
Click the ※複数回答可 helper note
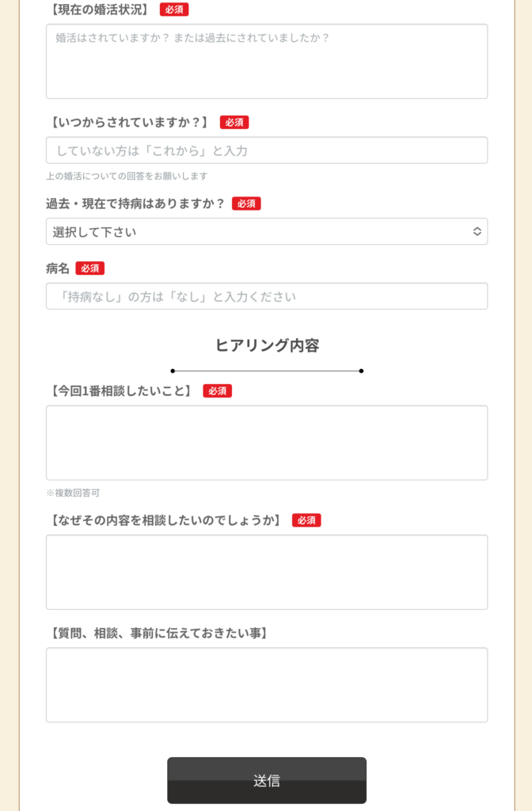click(x=73, y=493)
